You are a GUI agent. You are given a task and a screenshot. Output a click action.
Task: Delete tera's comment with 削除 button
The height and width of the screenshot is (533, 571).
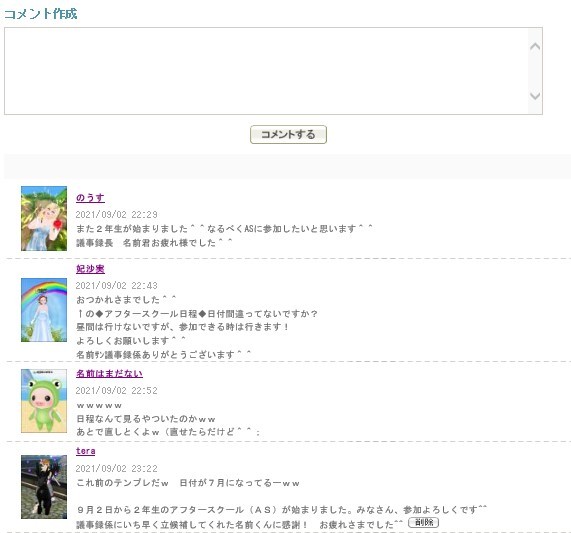(x=424, y=522)
